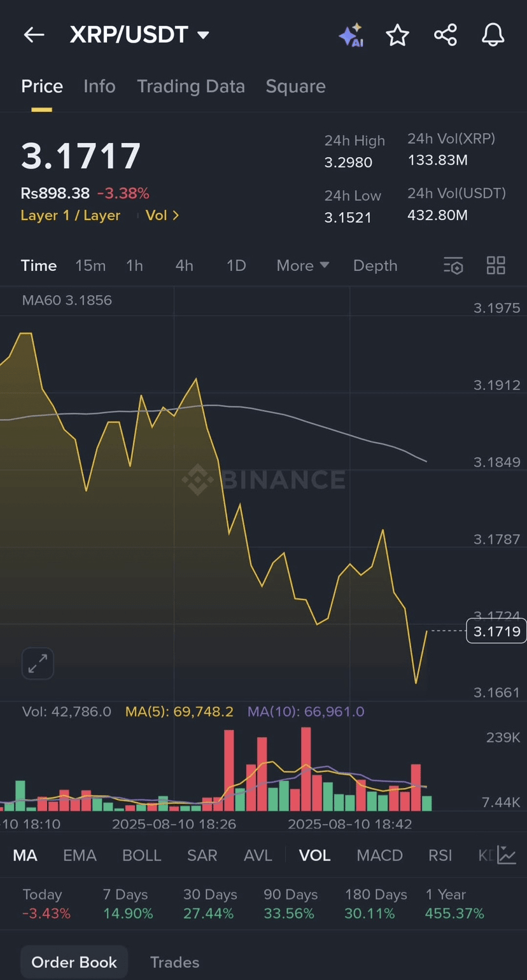
Task: Switch to the Trades tab
Action: click(174, 962)
